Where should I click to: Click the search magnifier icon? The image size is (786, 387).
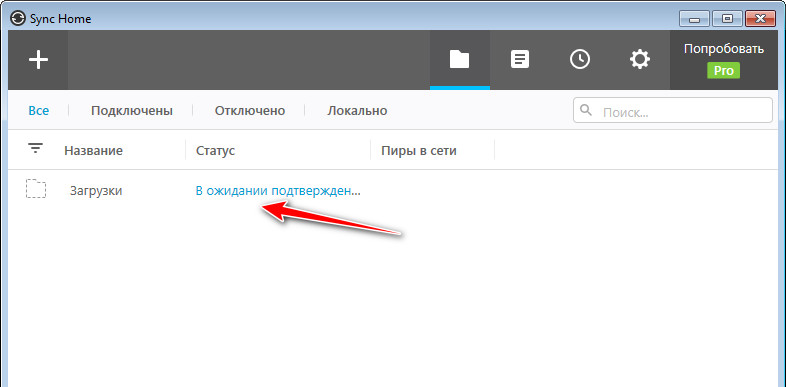point(585,110)
